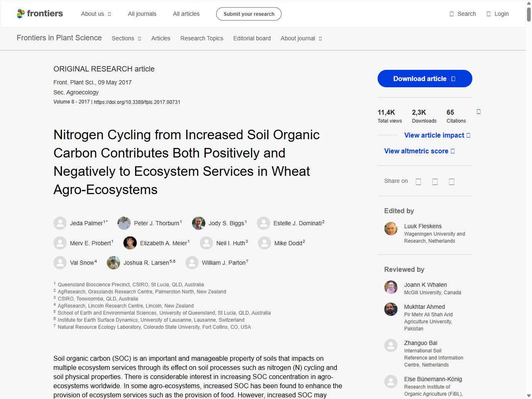
Task: Open All journals menu item
Action: click(x=142, y=14)
